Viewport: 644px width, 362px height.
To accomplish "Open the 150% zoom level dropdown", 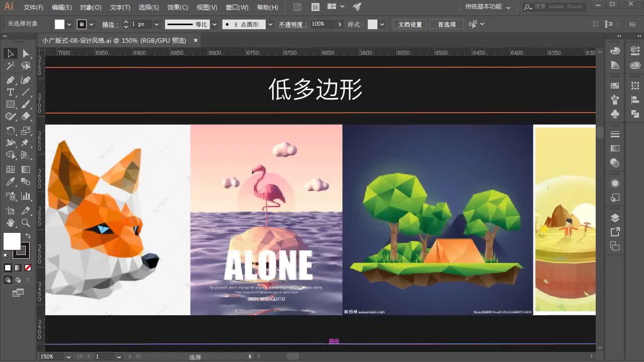I will pos(68,356).
